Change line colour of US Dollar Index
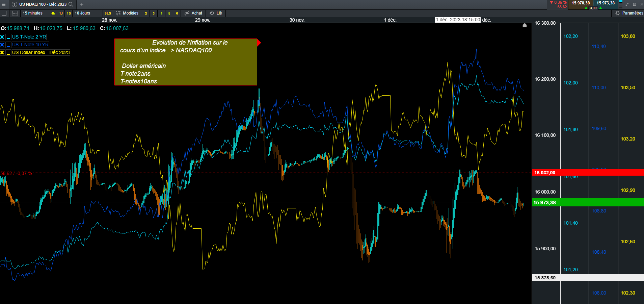Screen dimensions: 644x304 [x=8, y=53]
